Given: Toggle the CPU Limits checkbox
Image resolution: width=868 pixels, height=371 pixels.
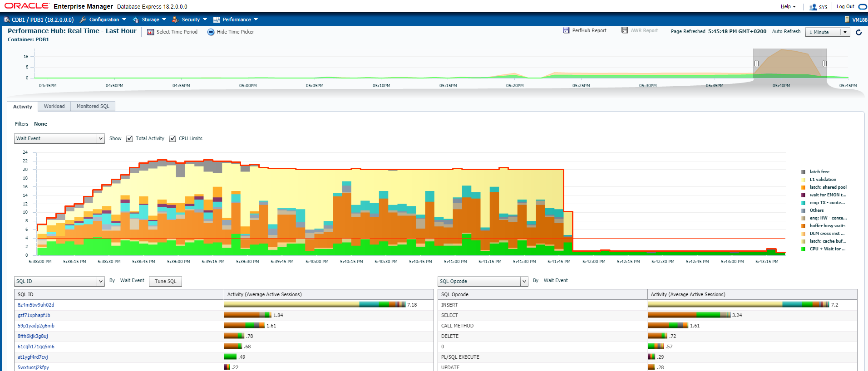Looking at the screenshot, I should click(x=173, y=138).
